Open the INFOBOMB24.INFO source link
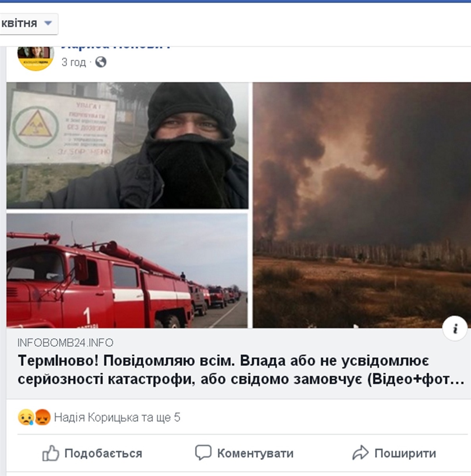 (x=65, y=343)
